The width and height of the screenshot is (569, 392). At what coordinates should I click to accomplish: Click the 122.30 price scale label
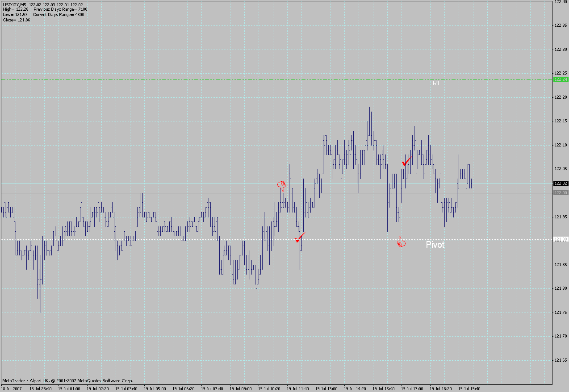561,49
